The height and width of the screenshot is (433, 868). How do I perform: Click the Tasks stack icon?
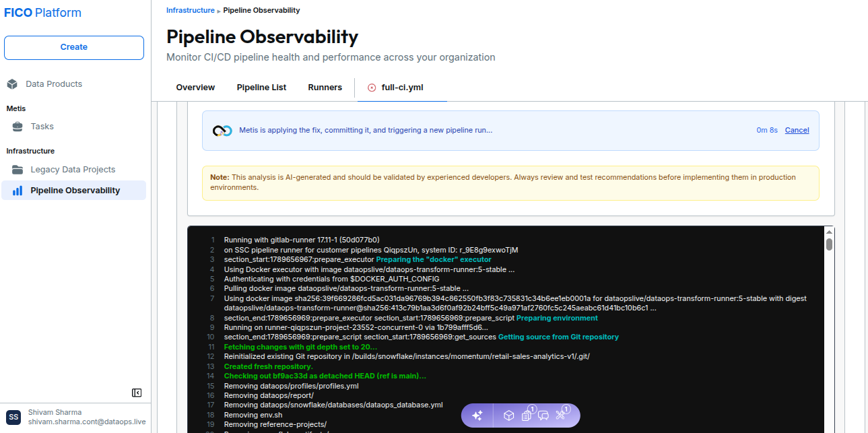pos(18,127)
